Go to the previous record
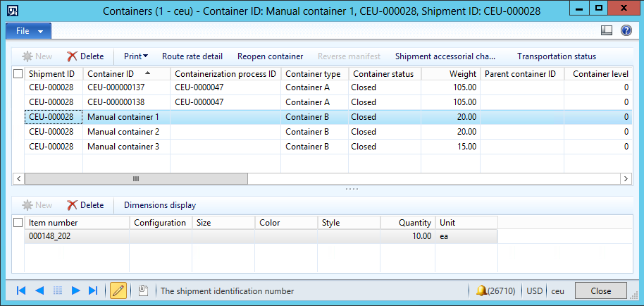 [x=39, y=290]
